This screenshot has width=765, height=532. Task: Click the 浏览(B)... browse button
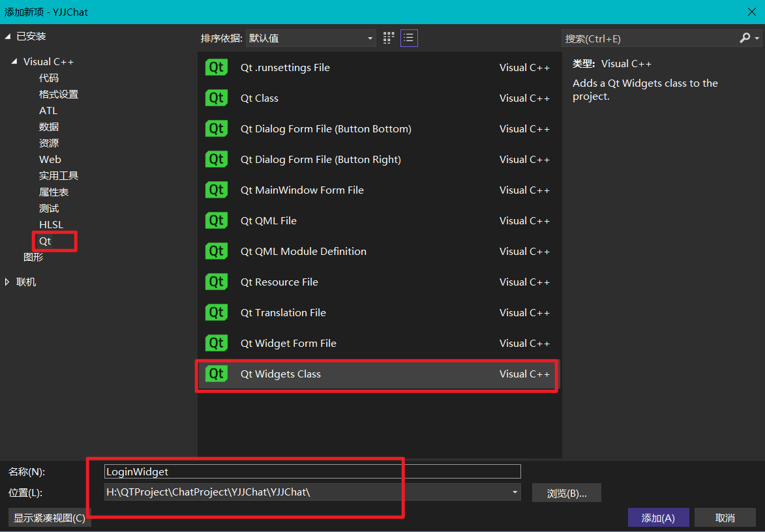coord(567,493)
